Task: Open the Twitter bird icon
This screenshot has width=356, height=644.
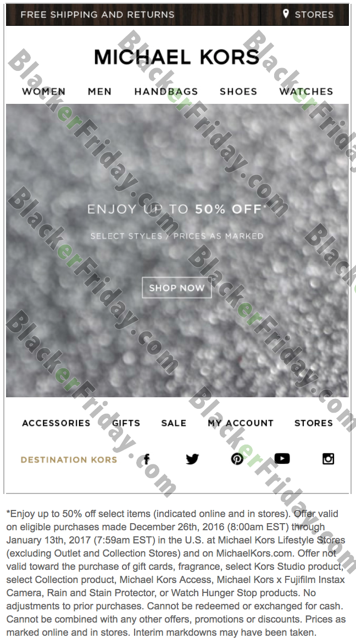Action: click(x=192, y=459)
